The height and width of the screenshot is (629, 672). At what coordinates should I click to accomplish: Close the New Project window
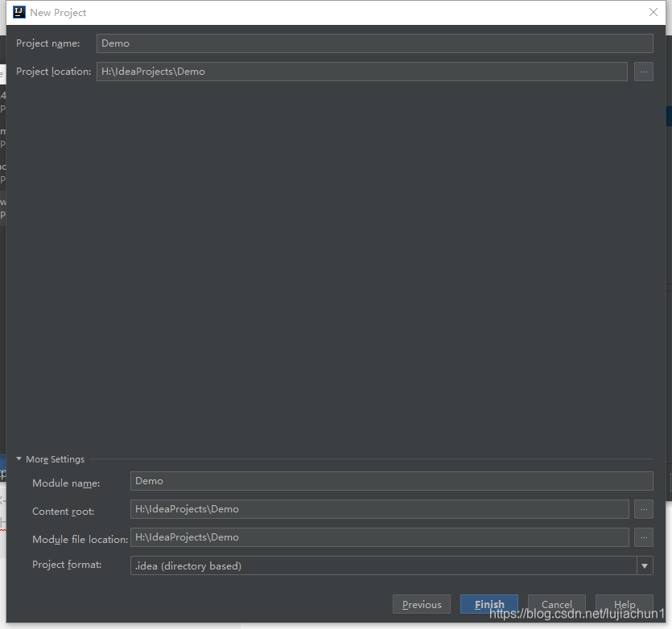[x=653, y=12]
